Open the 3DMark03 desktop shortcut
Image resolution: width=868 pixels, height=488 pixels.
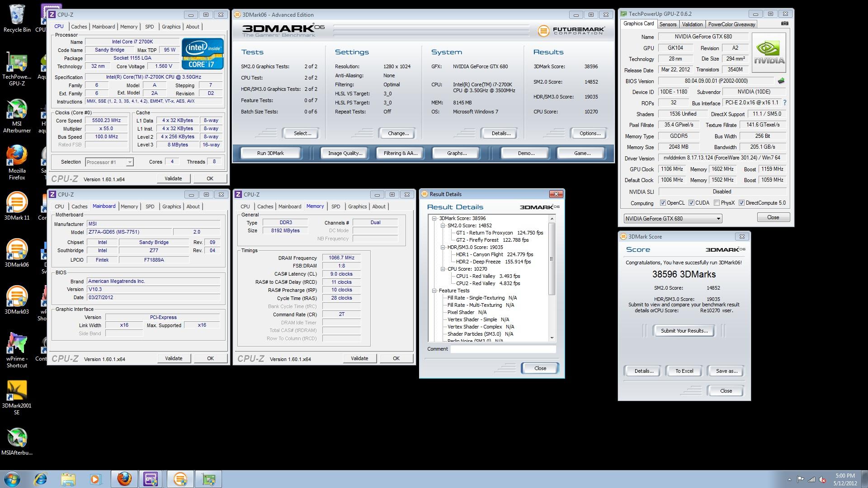17,300
